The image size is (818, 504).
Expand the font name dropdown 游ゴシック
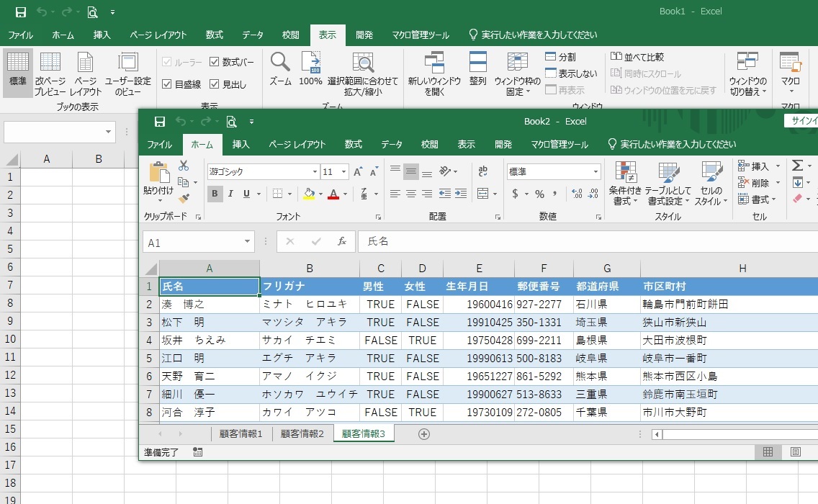pos(315,172)
